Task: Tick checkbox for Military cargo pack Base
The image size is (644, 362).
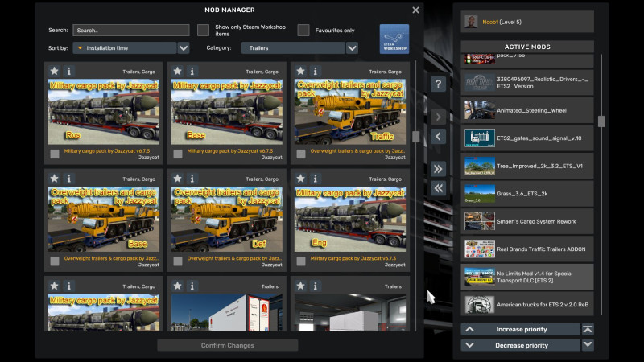Action: [178, 154]
